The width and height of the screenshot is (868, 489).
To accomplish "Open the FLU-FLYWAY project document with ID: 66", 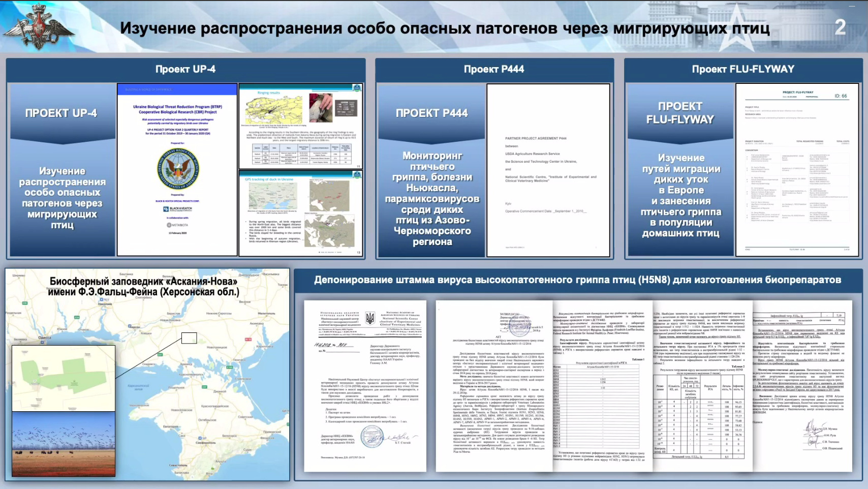I will (796, 170).
